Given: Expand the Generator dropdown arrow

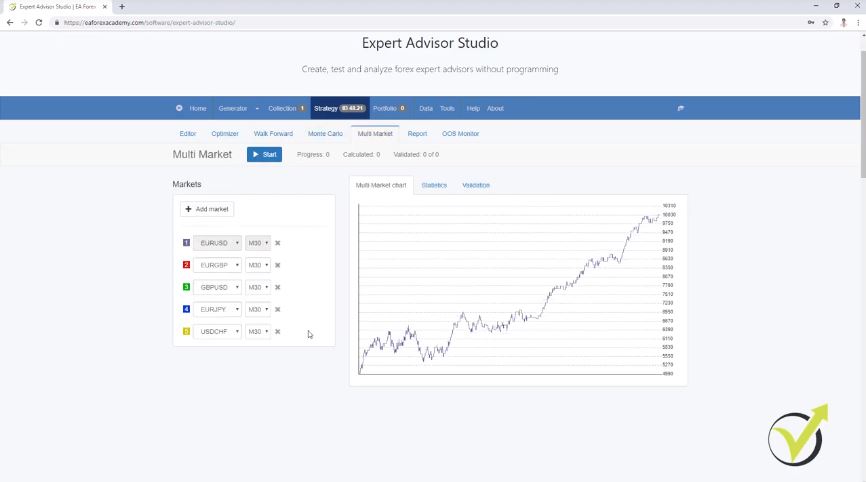Looking at the screenshot, I should click(x=257, y=109).
